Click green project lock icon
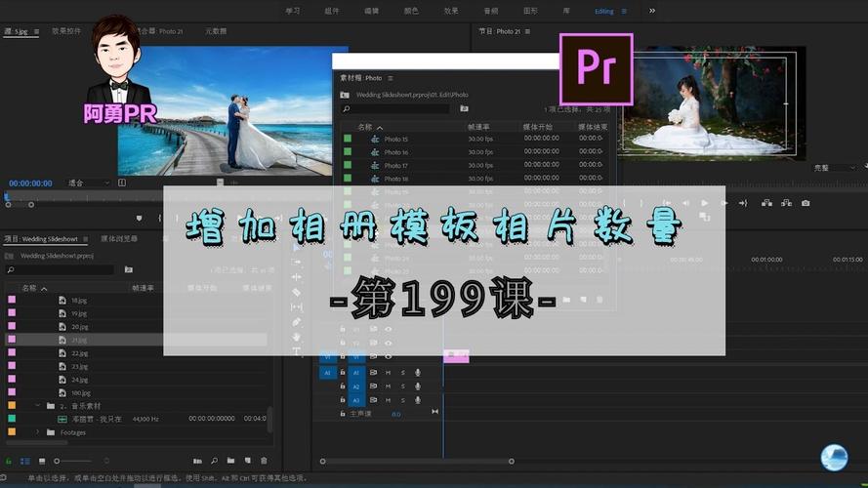The height and width of the screenshot is (488, 868). [x=9, y=461]
